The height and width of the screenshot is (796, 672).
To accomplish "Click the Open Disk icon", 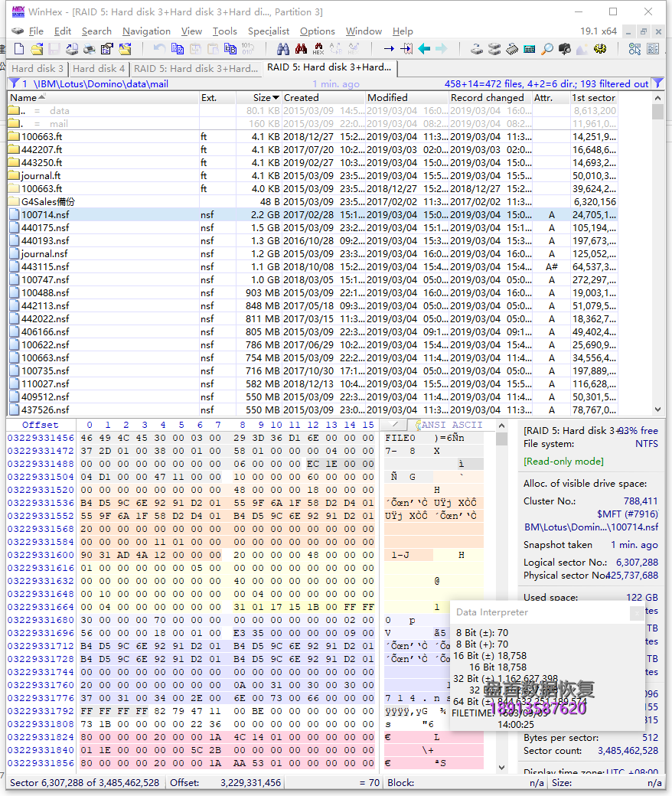I will click(x=477, y=49).
